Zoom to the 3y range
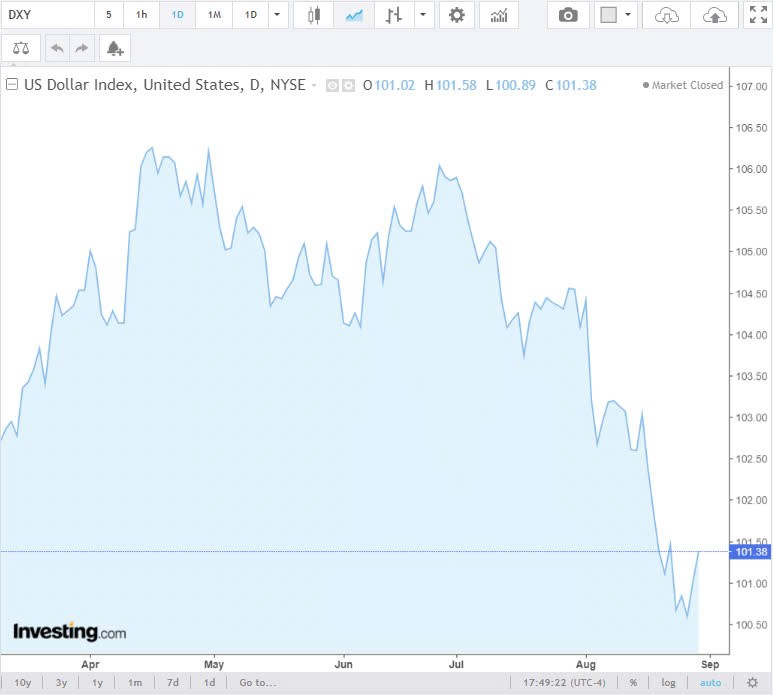The image size is (773, 695). 61,683
